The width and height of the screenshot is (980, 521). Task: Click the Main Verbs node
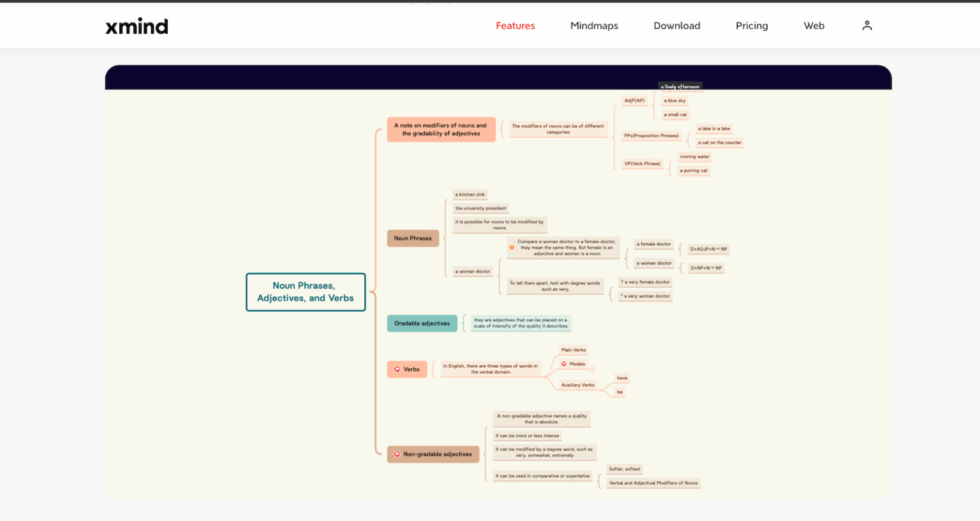pos(574,349)
